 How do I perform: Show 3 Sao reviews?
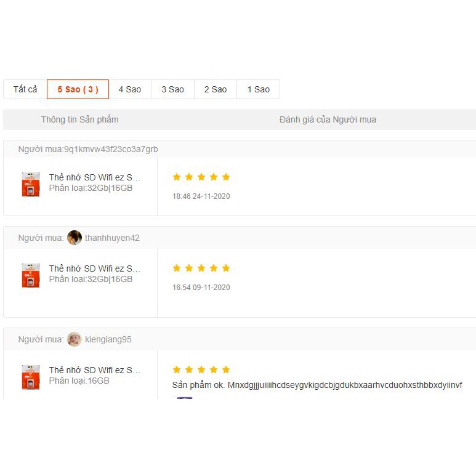pyautogui.click(x=172, y=89)
